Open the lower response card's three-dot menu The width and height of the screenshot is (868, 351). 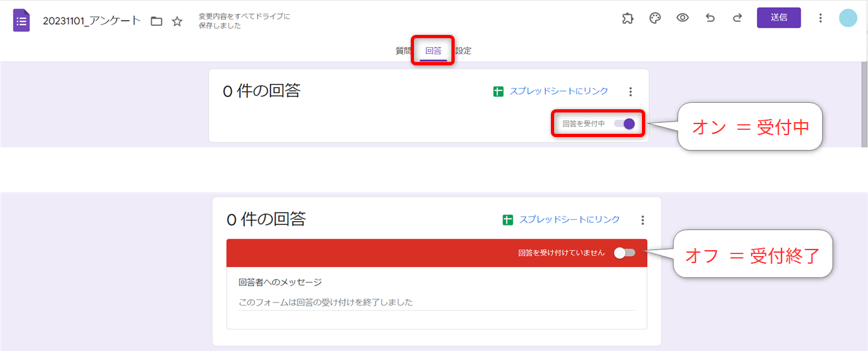click(642, 220)
